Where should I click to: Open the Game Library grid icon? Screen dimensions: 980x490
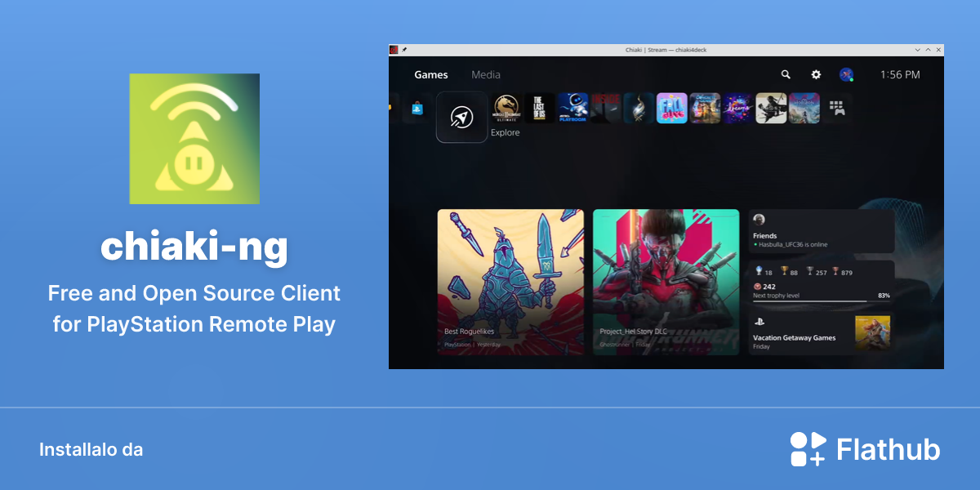point(837,108)
